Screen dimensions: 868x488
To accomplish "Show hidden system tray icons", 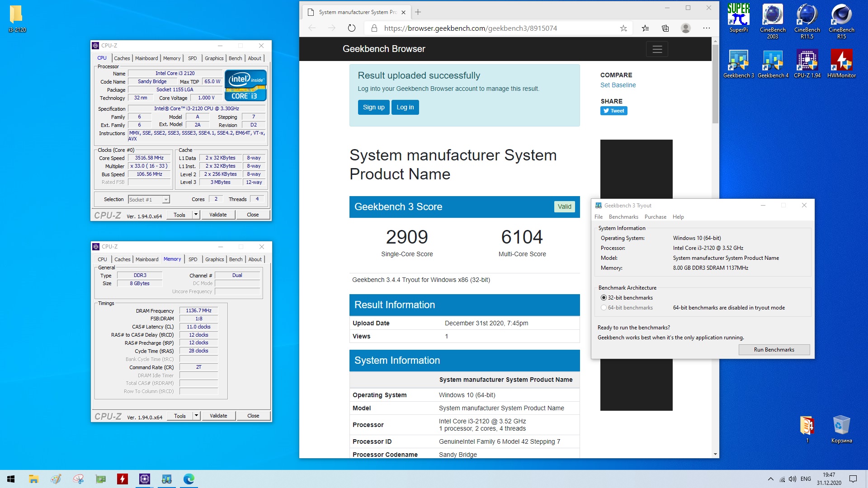I will [770, 479].
